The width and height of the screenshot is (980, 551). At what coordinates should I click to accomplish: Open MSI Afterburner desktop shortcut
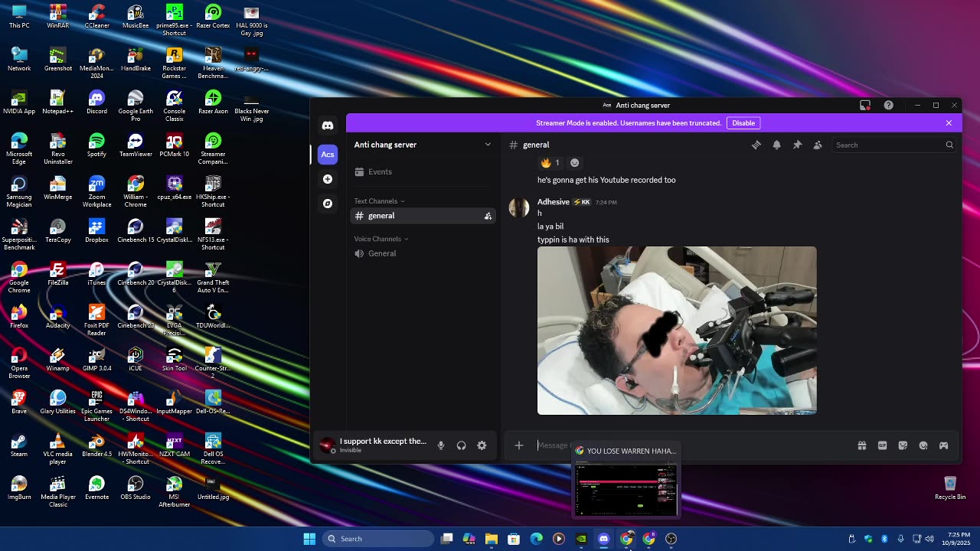pos(174,491)
